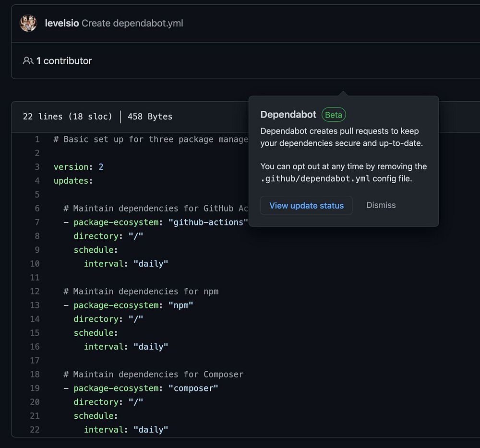Click the green Beta badge
The image size is (480, 448).
tap(334, 115)
